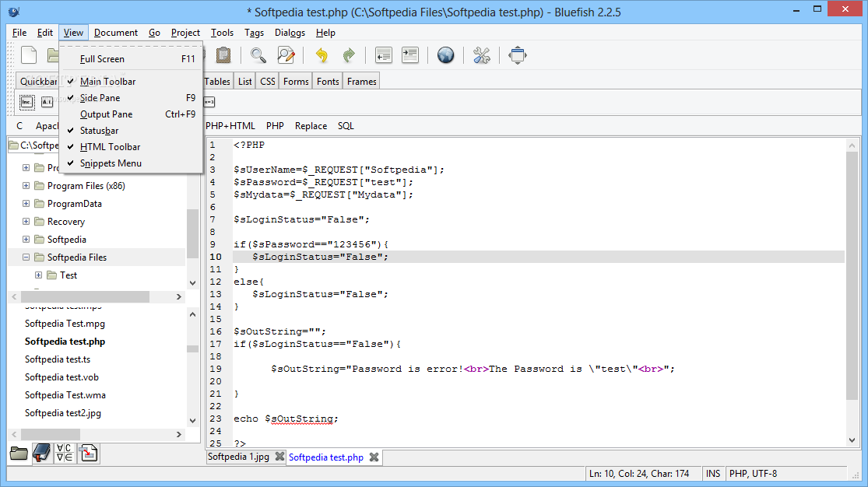Open the PHP snippets menu
This screenshot has width=868, height=487.
275,126
